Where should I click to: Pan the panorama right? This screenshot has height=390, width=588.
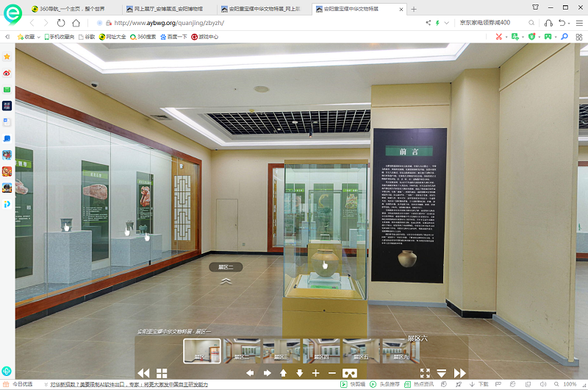tap(268, 373)
